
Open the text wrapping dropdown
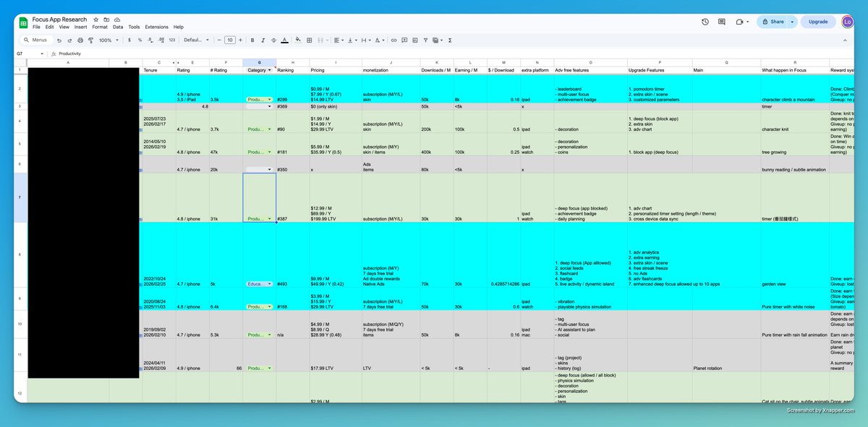point(365,40)
